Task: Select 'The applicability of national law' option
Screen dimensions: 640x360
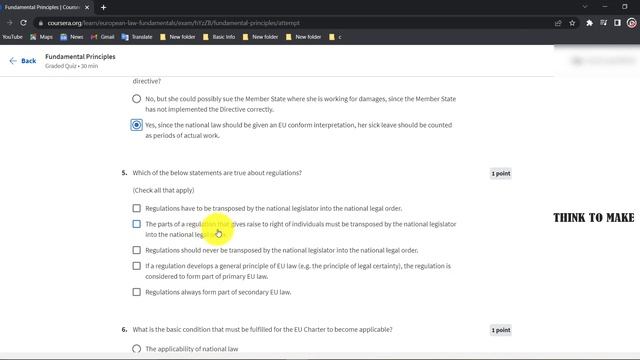Action: 136,349
